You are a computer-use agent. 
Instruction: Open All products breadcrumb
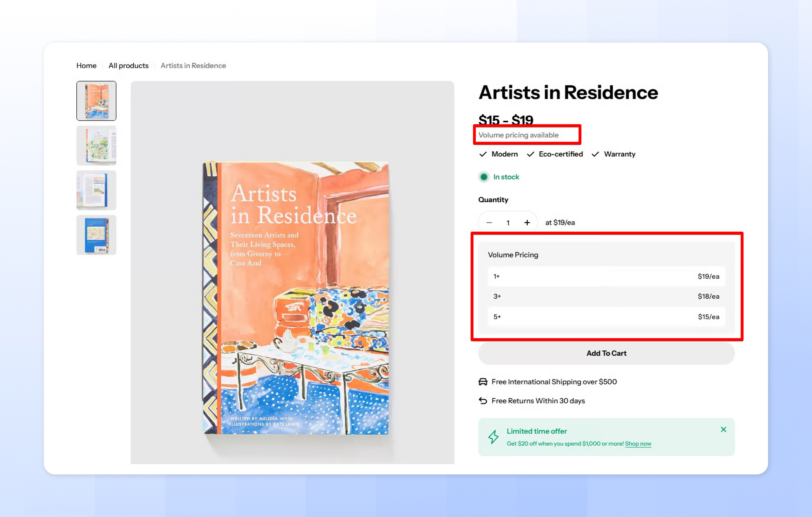(128, 65)
